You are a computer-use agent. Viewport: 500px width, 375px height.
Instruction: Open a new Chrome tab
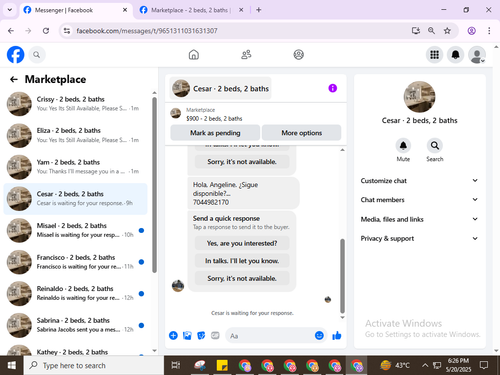[x=259, y=10]
